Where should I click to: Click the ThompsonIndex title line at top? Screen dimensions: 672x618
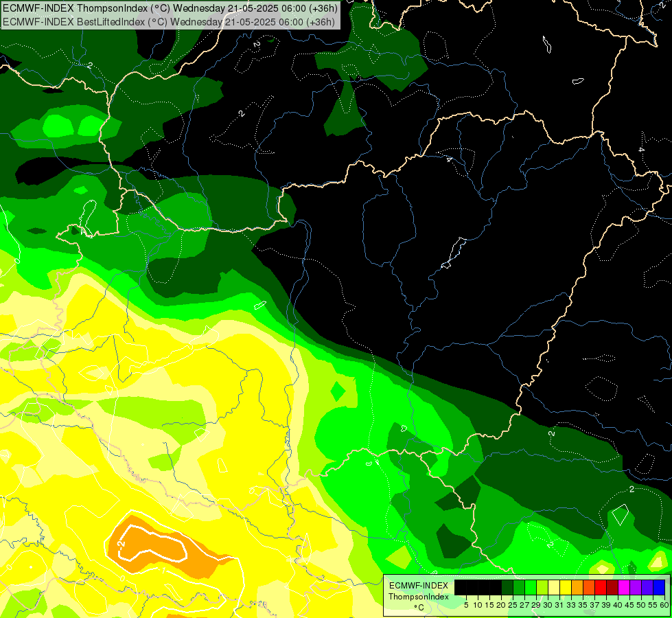pos(170,8)
